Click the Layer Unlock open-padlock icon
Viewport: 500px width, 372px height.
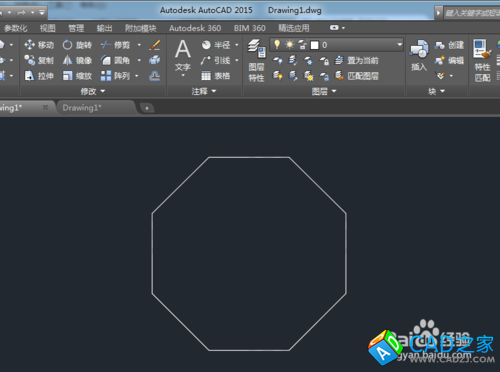[324, 76]
